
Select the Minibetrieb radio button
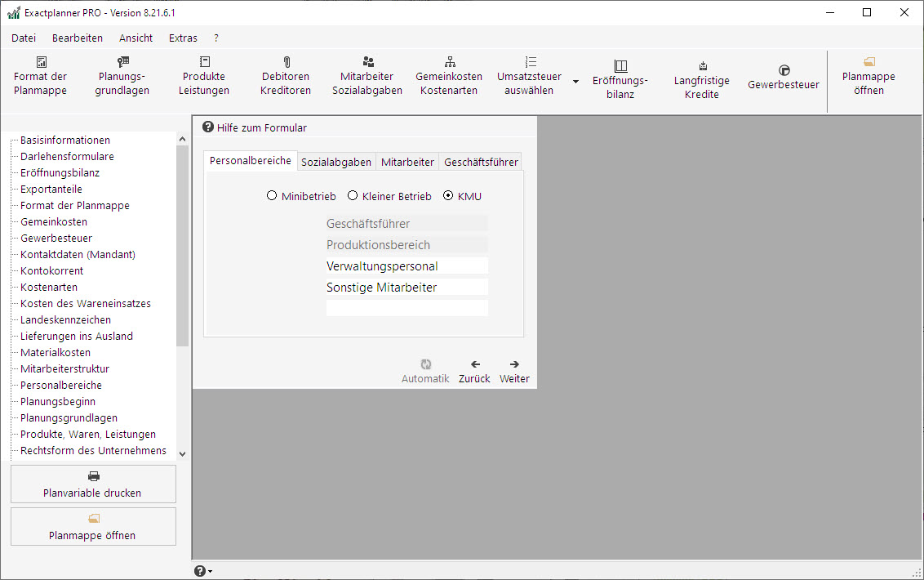tap(272, 195)
